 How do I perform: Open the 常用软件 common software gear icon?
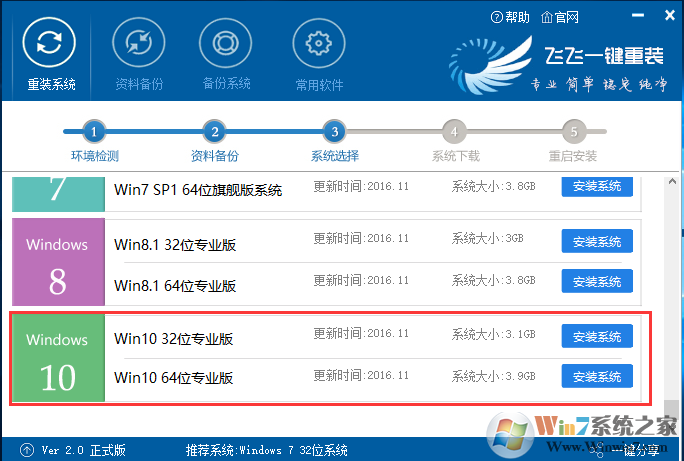319,43
